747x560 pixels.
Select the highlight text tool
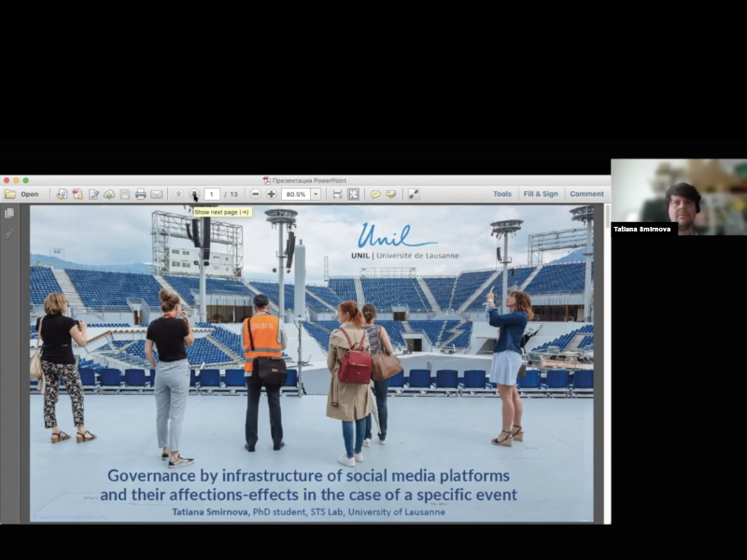(390, 194)
